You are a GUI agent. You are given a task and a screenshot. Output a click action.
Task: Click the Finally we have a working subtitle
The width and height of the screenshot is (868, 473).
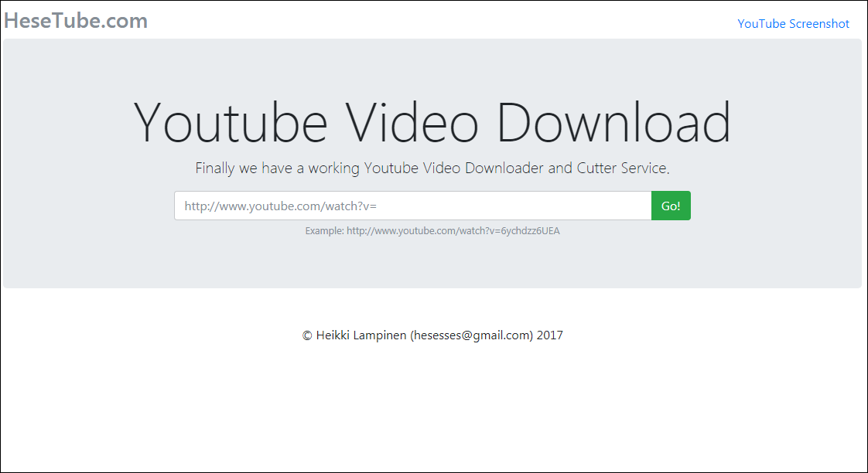432,168
